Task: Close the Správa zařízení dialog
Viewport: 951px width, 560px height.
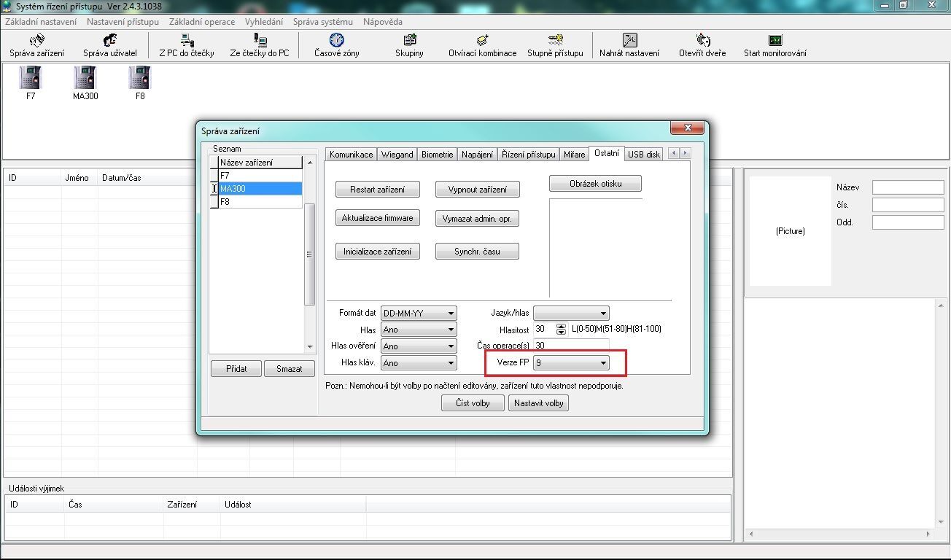Action: pos(688,128)
